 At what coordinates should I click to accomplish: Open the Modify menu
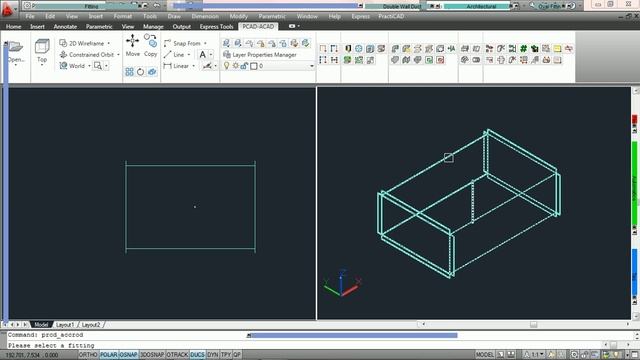click(238, 16)
